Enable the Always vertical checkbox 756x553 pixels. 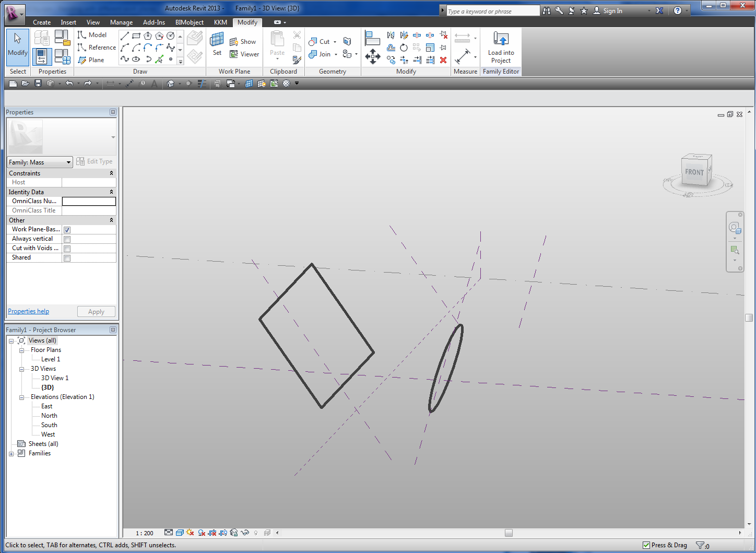tap(67, 239)
